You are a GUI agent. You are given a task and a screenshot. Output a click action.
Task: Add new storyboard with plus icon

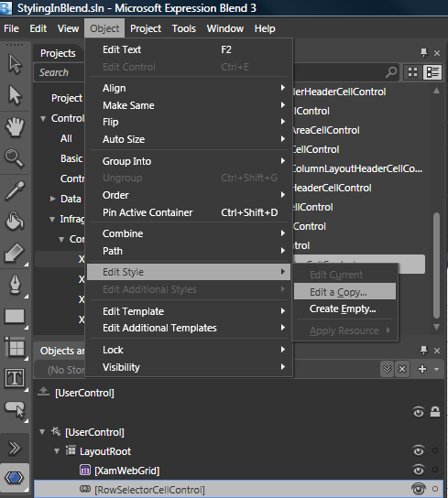(x=422, y=369)
